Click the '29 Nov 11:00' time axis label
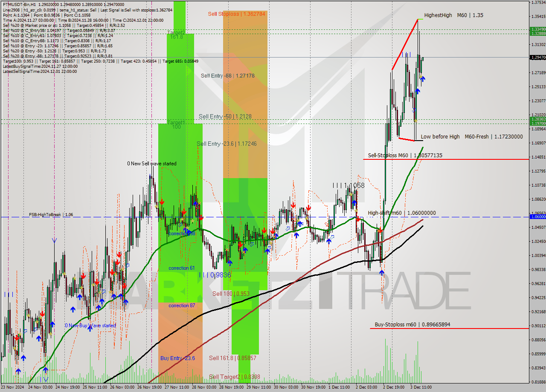Viewport: 546px width, 392px height. tap(259, 388)
